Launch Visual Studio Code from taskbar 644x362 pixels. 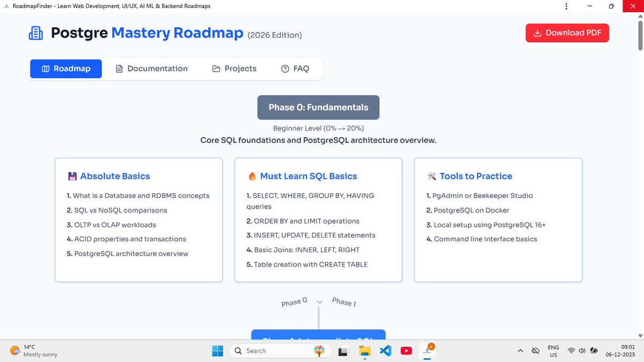385,351
